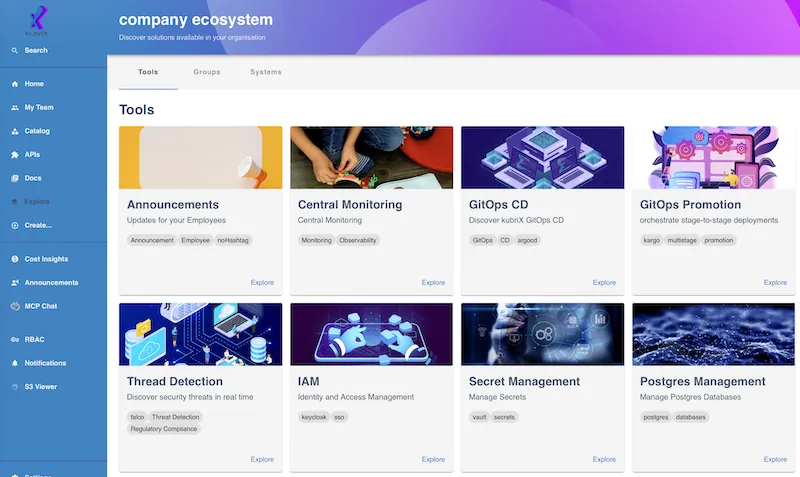
Task: Switch to the Systems tab
Action: tap(266, 72)
